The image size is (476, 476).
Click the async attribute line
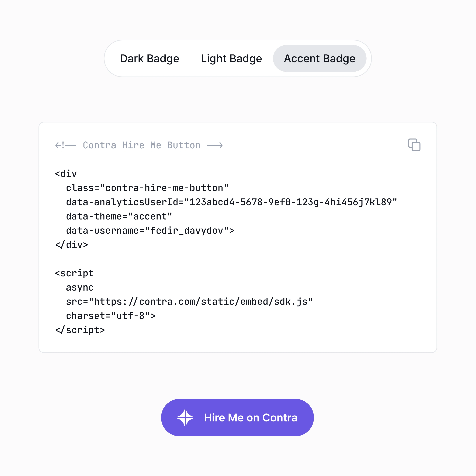[80, 288]
